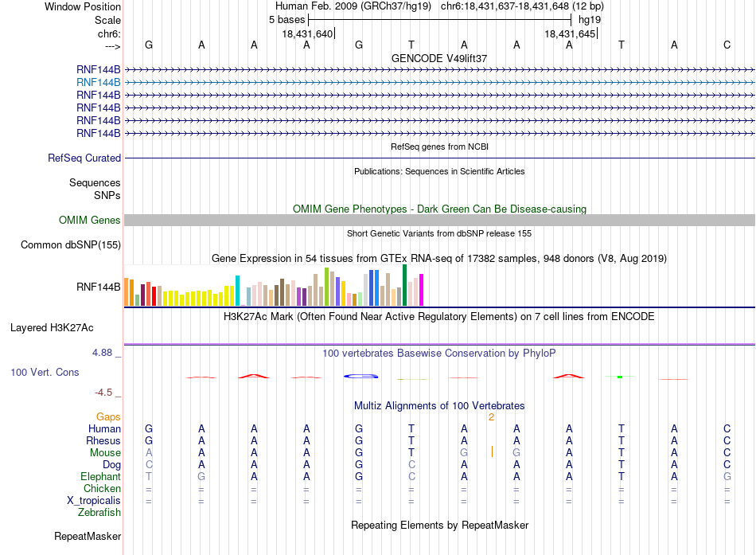Click the 100 Vert. Cons track label
This screenshot has width=756, height=555.
(45, 372)
